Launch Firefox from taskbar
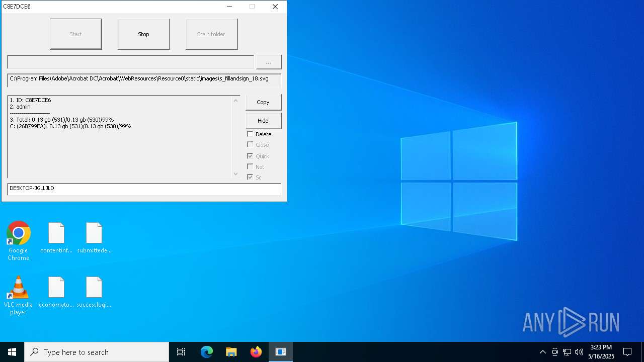Viewport: 644px width, 362px height. (256, 352)
